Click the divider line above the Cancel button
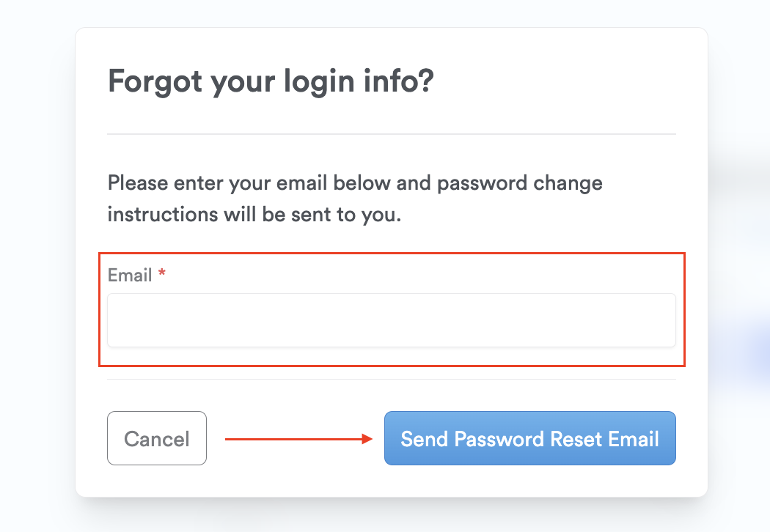Screen dimensions: 770x532 click(391, 379)
